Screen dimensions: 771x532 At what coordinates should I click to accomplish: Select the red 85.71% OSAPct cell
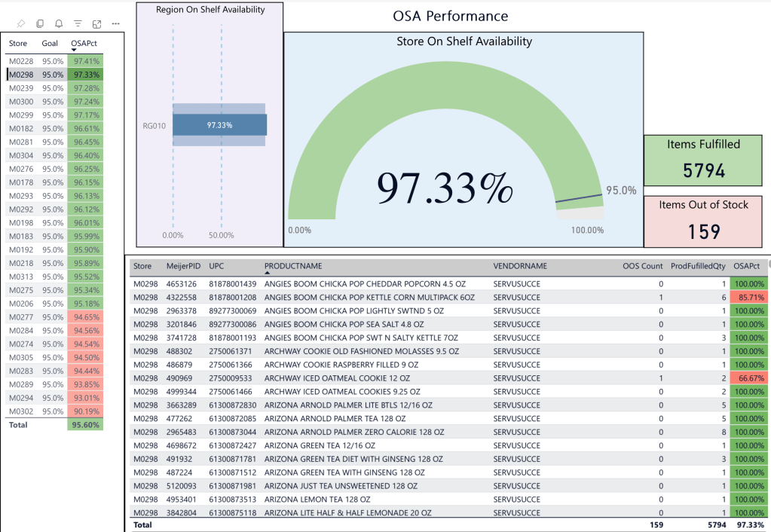click(749, 298)
